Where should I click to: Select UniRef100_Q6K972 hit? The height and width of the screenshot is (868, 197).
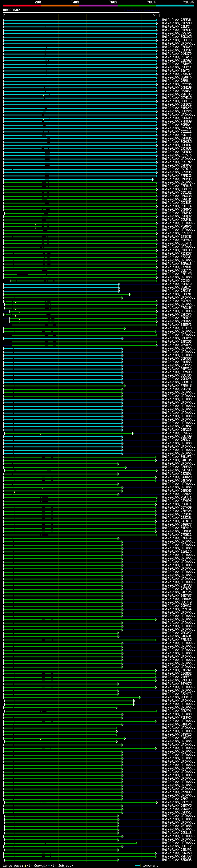coord(176,104)
